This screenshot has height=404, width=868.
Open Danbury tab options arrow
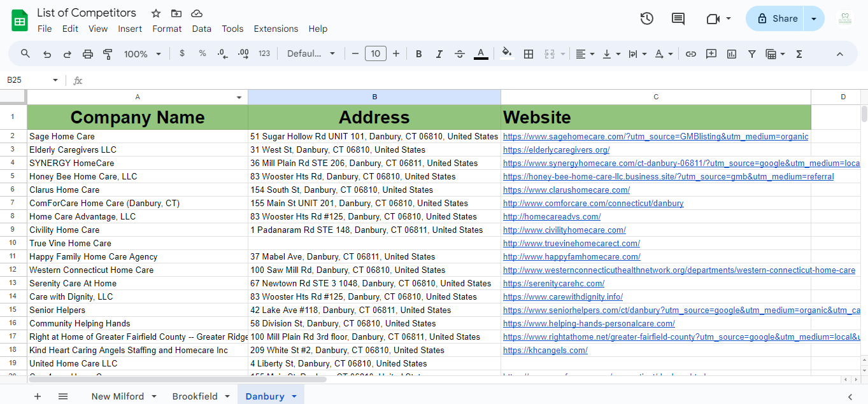click(294, 396)
